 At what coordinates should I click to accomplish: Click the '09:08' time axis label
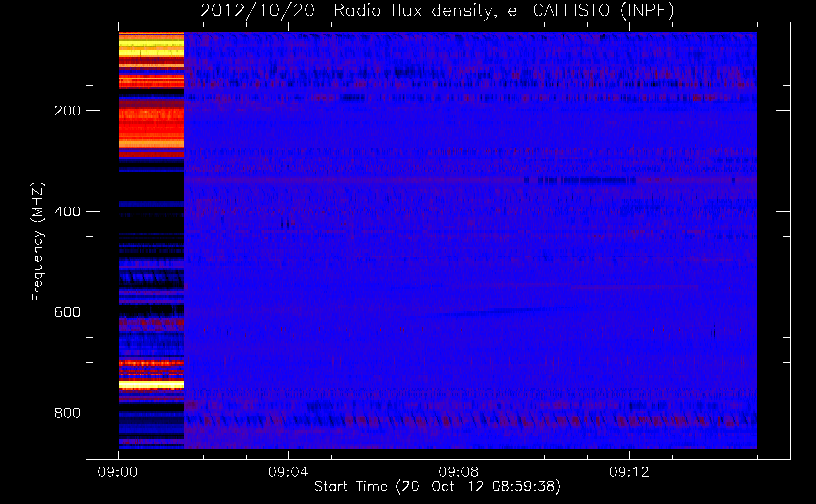[459, 472]
